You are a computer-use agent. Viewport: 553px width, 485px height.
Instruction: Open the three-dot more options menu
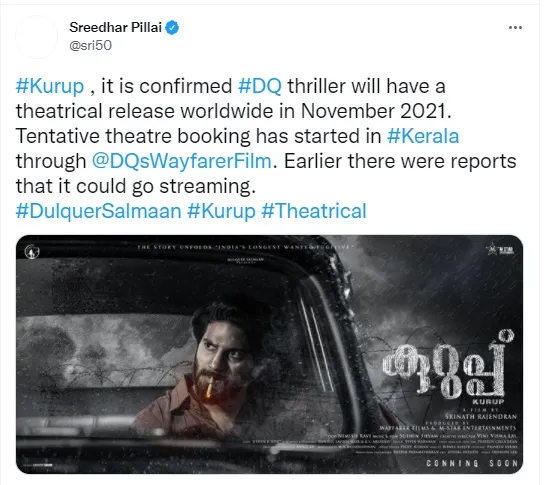(515, 28)
